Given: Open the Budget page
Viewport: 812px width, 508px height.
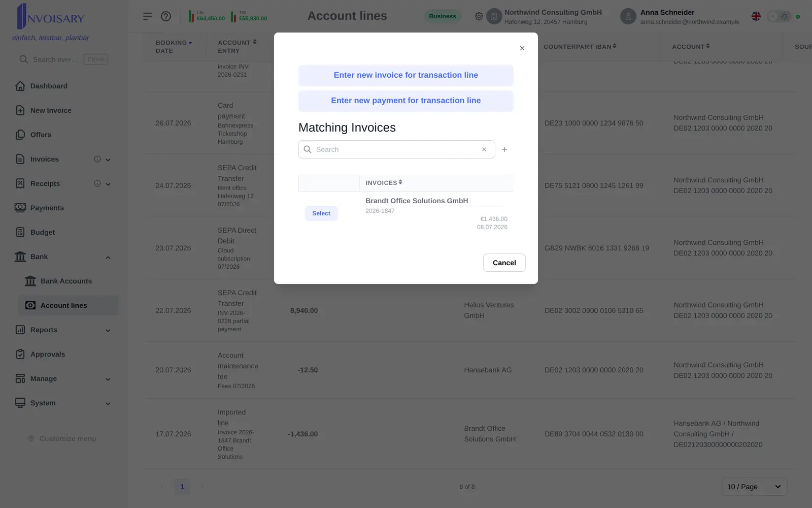Looking at the screenshot, I should [x=43, y=232].
